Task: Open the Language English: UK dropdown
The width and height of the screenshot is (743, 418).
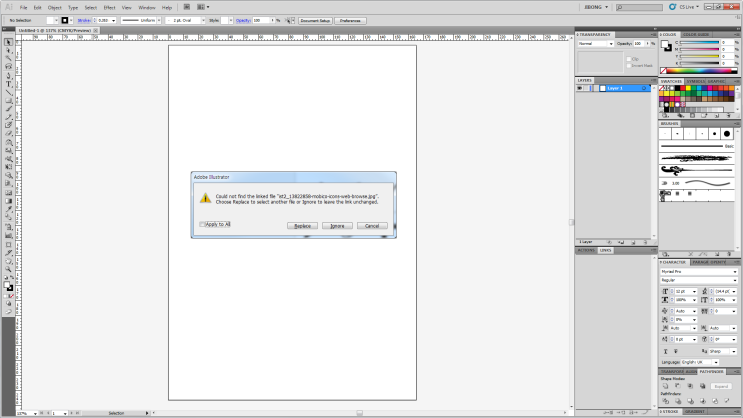Action: click(700, 362)
